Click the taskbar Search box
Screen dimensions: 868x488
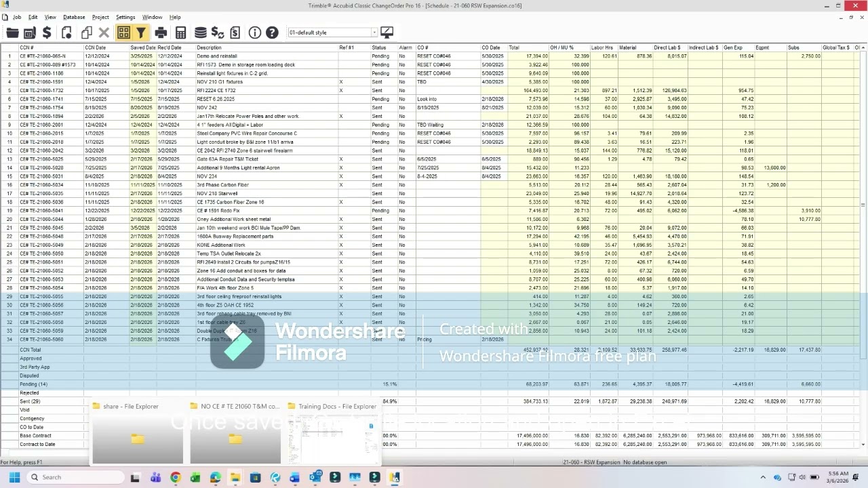pos(75,477)
